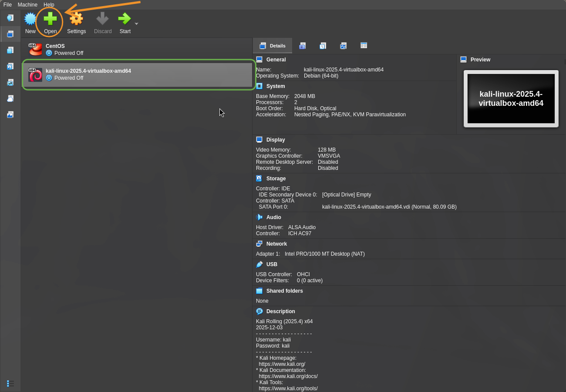Click the [Optical Drive] Empty entry
Viewport: 566px width, 392px height.
(x=347, y=195)
